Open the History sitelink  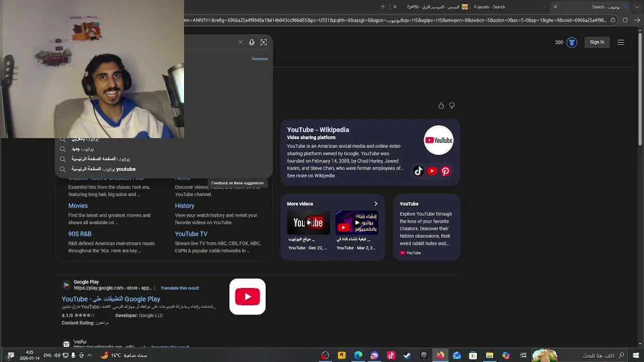(x=185, y=206)
